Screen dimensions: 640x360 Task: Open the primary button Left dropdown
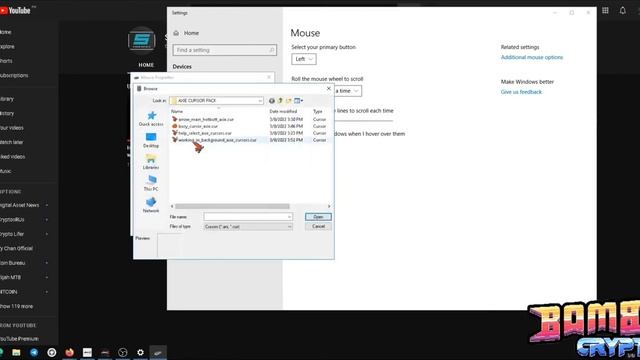pos(304,59)
